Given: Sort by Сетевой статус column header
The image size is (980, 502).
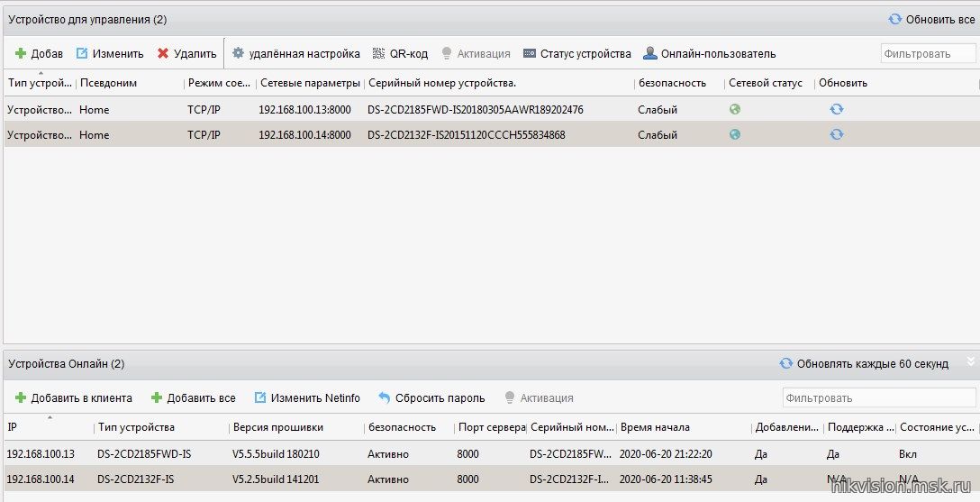Looking at the screenshot, I should pos(766,83).
